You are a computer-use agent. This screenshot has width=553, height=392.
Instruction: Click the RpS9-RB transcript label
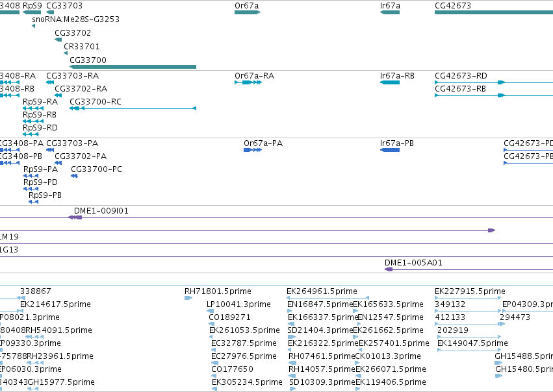point(40,115)
